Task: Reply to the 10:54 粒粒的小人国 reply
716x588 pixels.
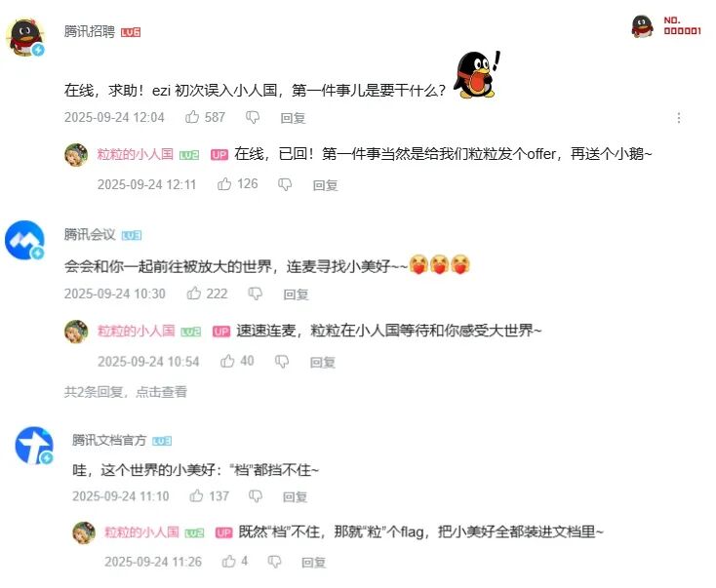Action: (322, 362)
